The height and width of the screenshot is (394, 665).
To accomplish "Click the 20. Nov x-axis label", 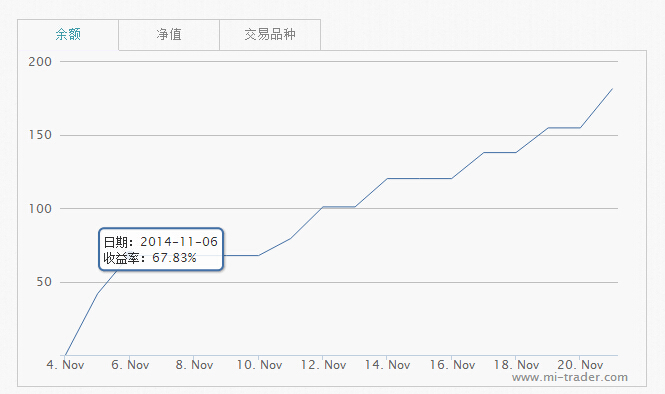I will click(x=580, y=365).
